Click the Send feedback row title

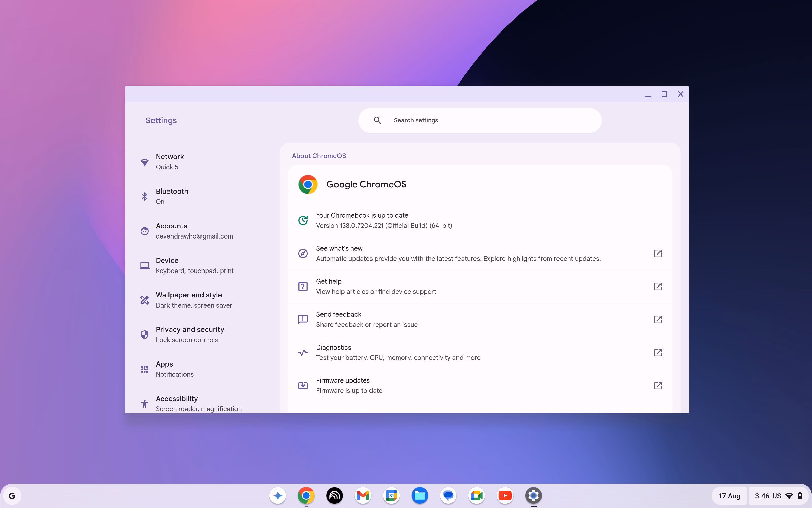pyautogui.click(x=339, y=314)
